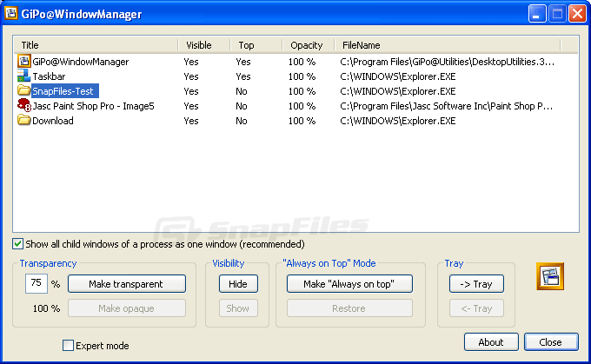Viewport: 591px width, 364px height.
Task: Sort list by Title column header
Action: coord(96,45)
